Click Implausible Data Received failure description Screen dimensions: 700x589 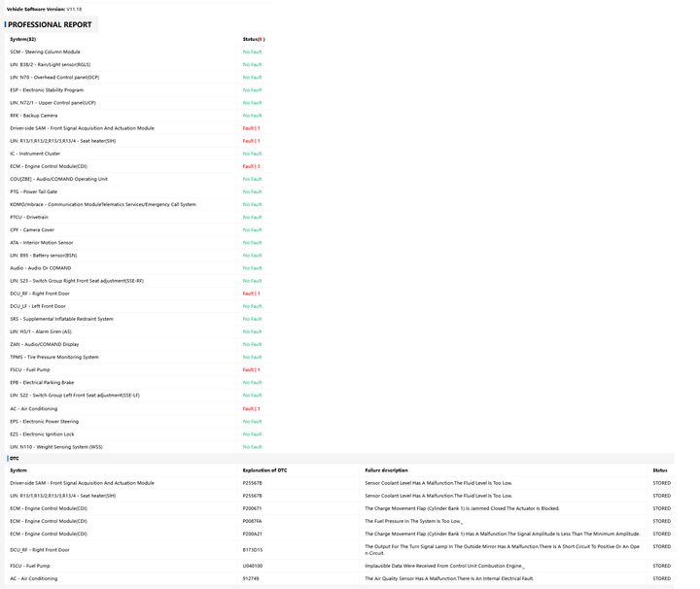444,566
